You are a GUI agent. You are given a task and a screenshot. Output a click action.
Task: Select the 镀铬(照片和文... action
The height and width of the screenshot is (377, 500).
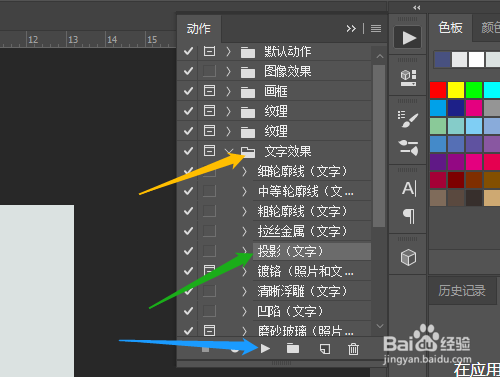pyautogui.click(x=312, y=271)
